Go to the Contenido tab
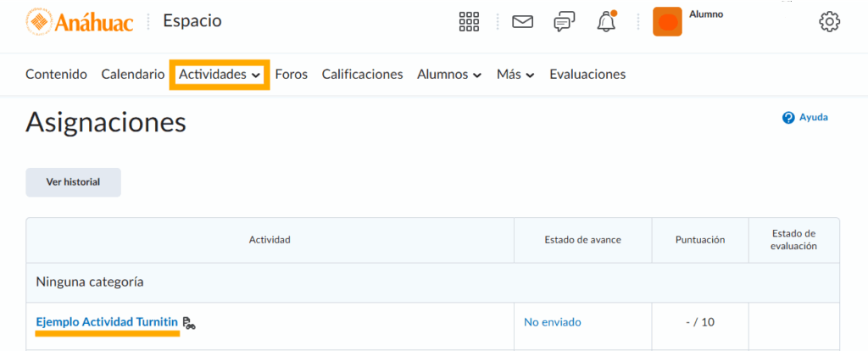Viewport: 868px width, 351px height. (56, 75)
